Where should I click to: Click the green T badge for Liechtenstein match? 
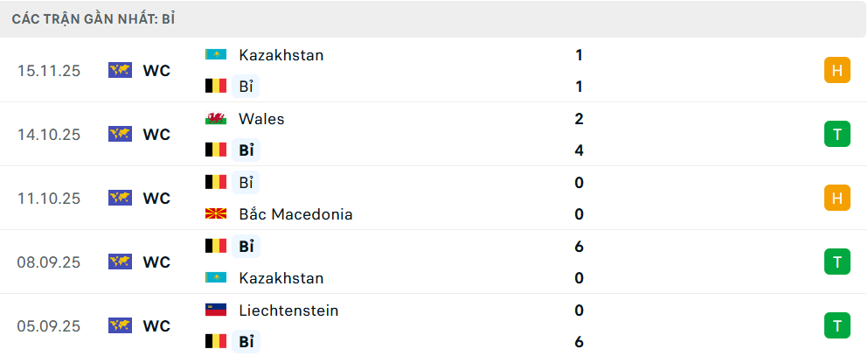837,326
